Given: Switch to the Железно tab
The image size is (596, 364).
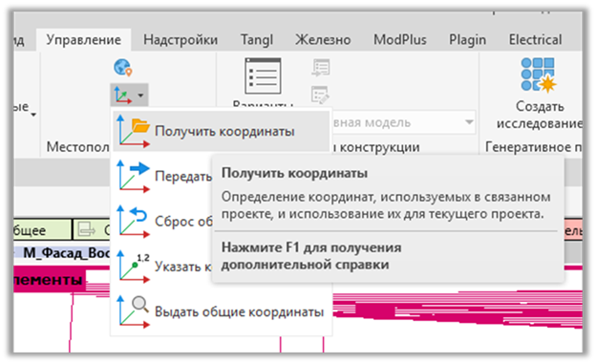Looking at the screenshot, I should 323,40.
